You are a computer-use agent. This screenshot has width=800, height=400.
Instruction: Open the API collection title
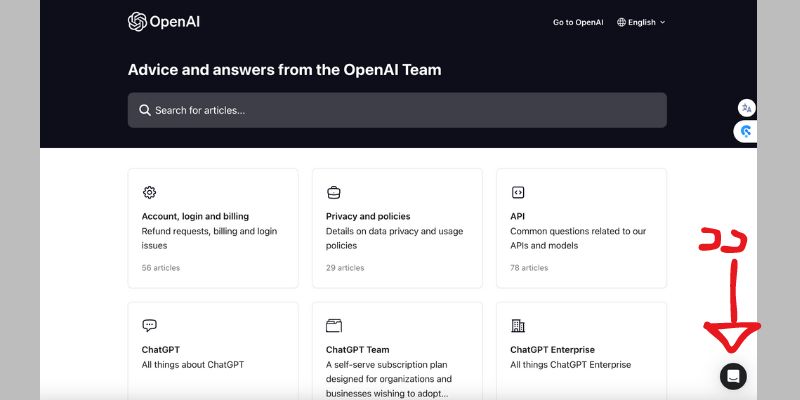coord(517,216)
